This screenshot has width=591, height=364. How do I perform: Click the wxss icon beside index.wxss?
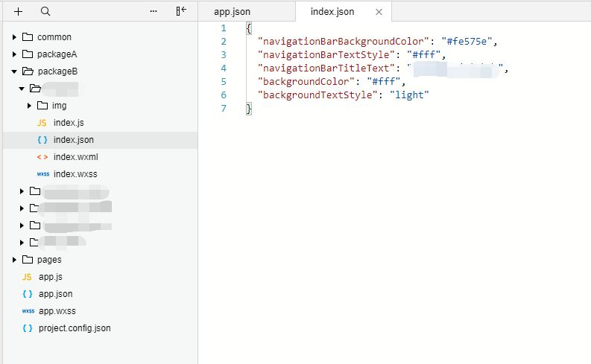tap(43, 174)
